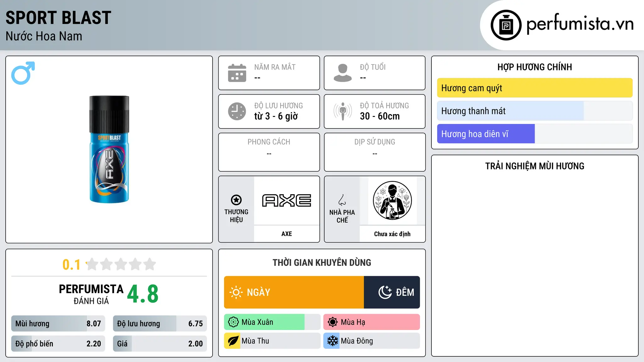The width and height of the screenshot is (644, 362).
Task: Click the PERFUMISTA ĐÁNH GIÁ label
Action: pos(91,294)
